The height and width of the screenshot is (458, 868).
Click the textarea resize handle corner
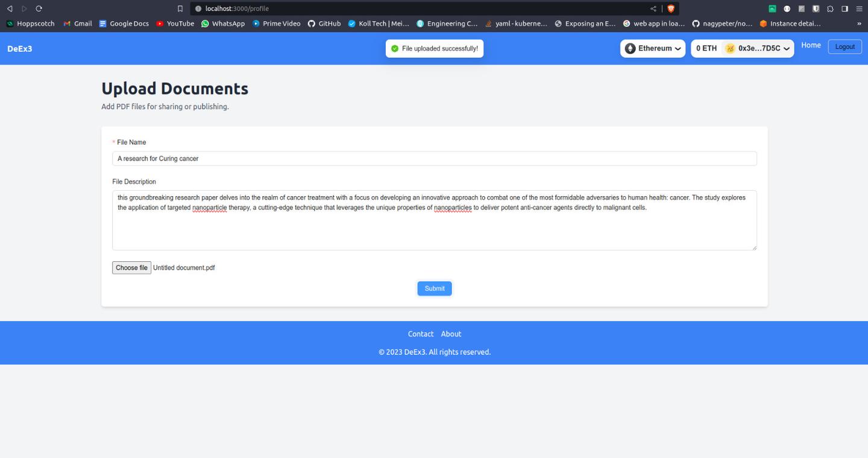pos(753,247)
